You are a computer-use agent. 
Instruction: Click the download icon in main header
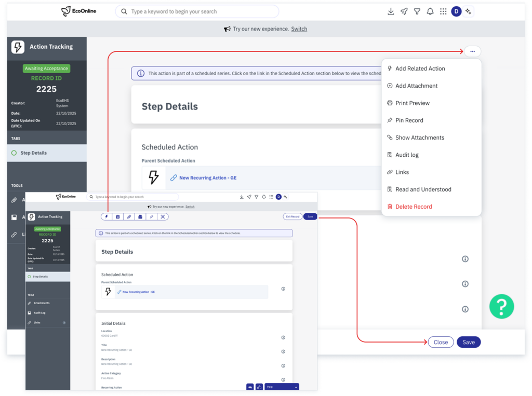pos(391,11)
